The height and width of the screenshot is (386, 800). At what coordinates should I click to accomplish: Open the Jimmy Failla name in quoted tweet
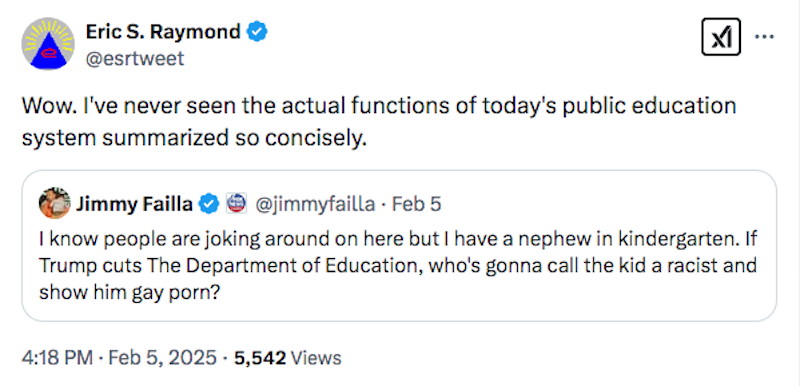click(x=135, y=204)
